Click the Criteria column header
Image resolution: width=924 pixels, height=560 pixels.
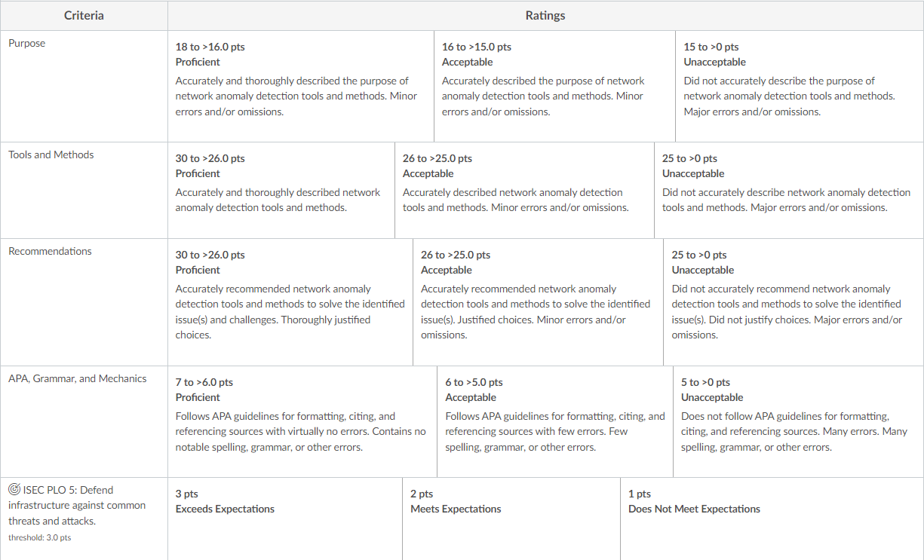pyautogui.click(x=84, y=16)
